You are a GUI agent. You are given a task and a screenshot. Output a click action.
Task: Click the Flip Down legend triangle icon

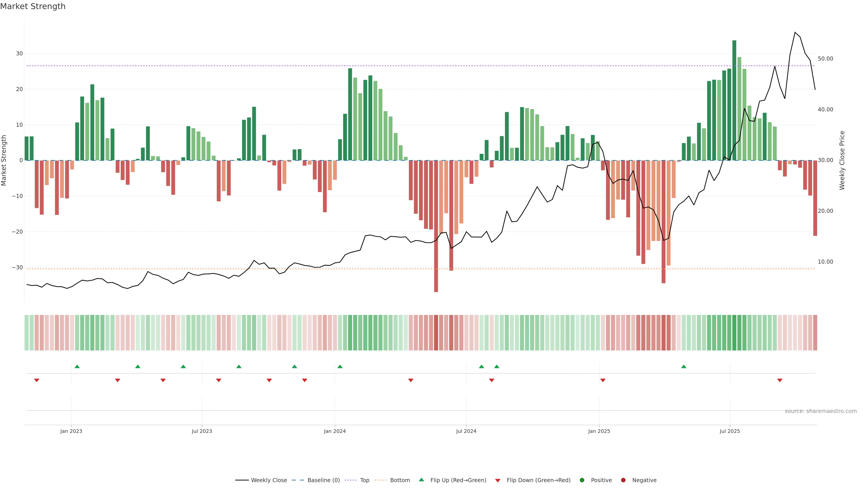[x=498, y=480]
